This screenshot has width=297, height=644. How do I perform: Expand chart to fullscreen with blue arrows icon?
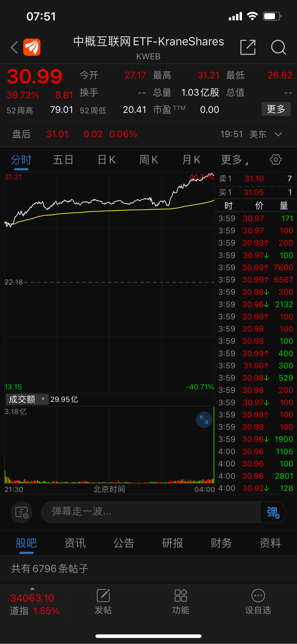point(204,420)
